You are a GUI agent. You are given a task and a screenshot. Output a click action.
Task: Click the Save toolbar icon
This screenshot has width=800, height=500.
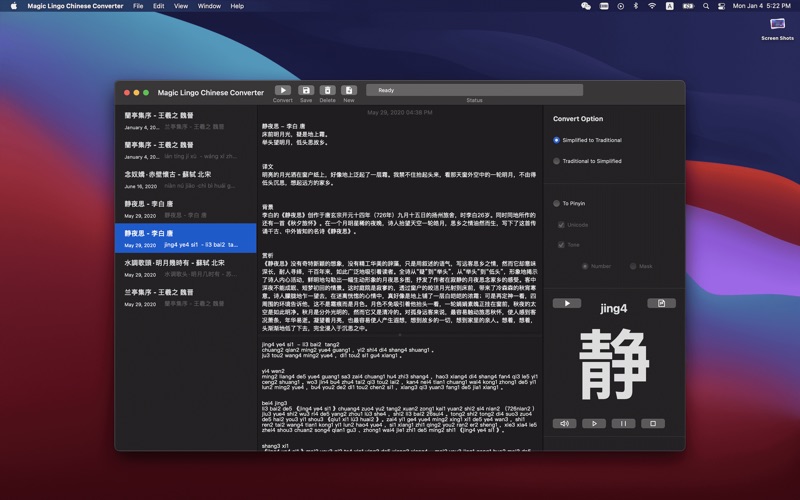pos(305,90)
